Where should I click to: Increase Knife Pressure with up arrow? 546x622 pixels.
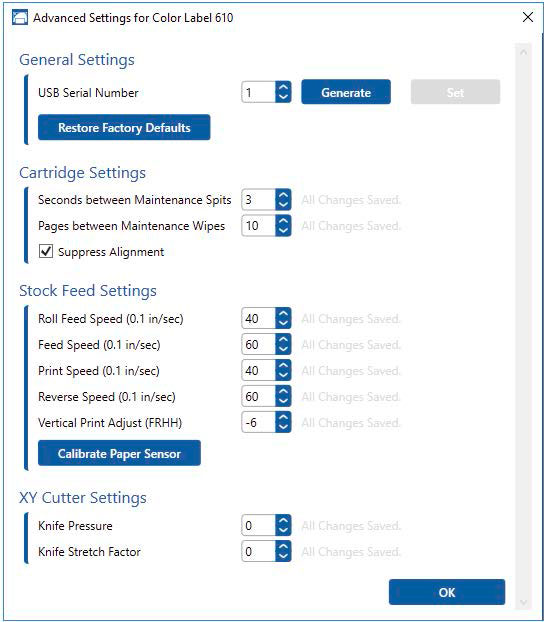pyautogui.click(x=283, y=521)
